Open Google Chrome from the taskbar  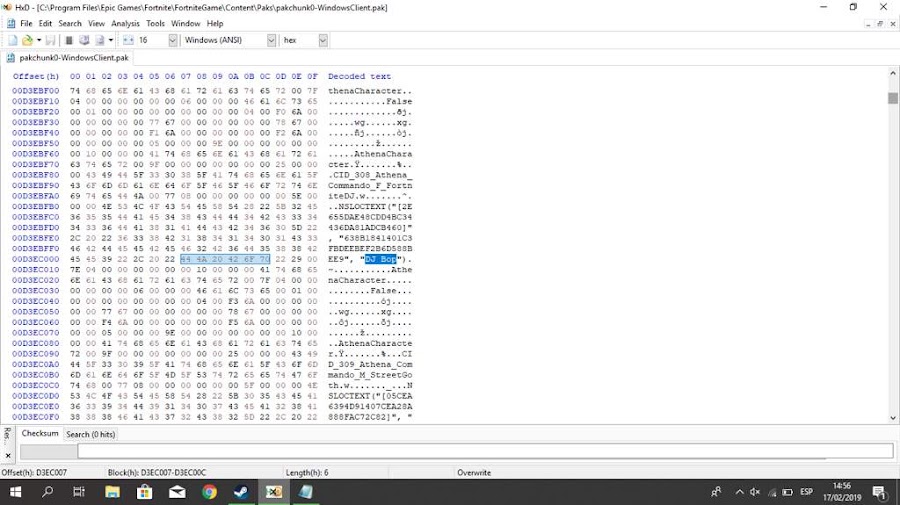pyautogui.click(x=209, y=492)
